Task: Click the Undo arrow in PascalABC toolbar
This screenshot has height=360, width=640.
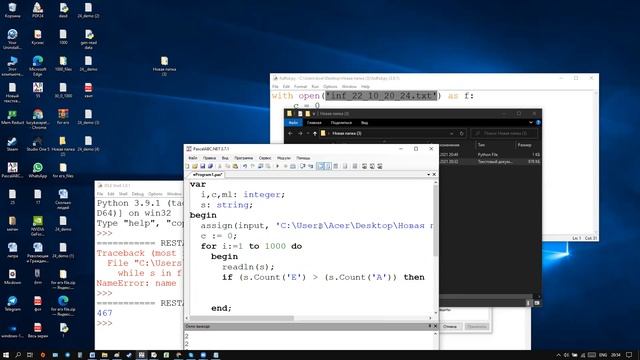Action: point(245,166)
